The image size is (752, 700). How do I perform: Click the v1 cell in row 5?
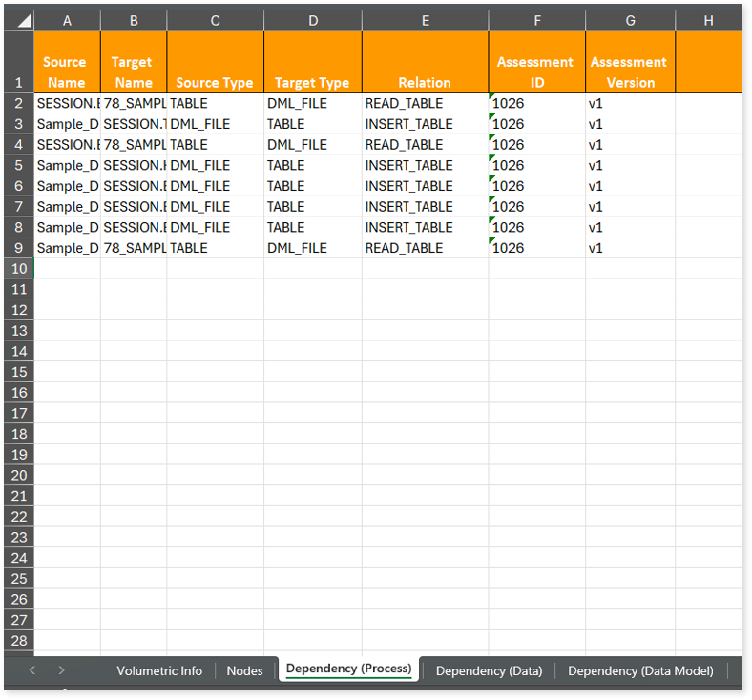(x=630, y=165)
